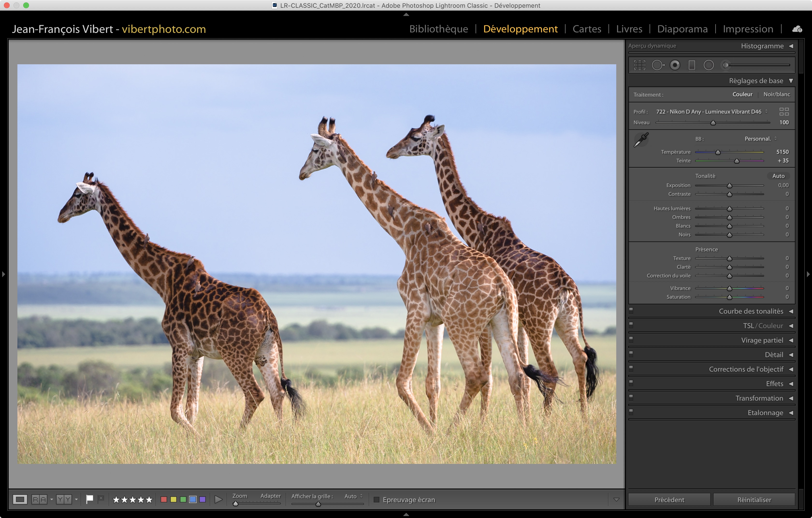Screen dimensions: 812x518
Task: Flag photo as picked with white flag
Action: [90, 499]
